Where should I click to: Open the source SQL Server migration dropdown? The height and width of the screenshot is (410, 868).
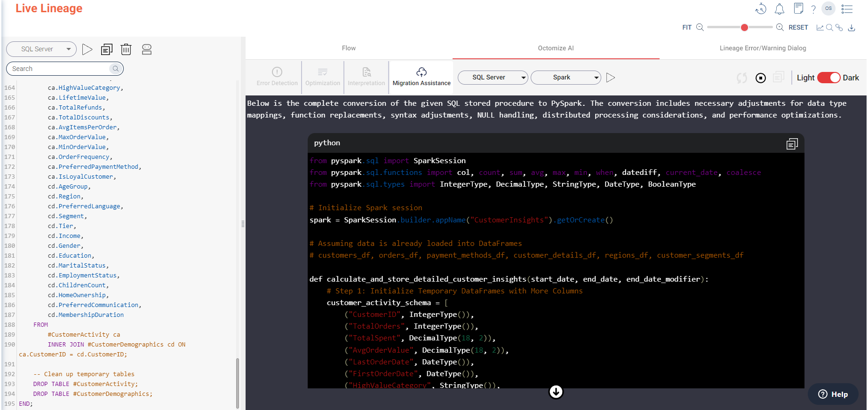(493, 78)
